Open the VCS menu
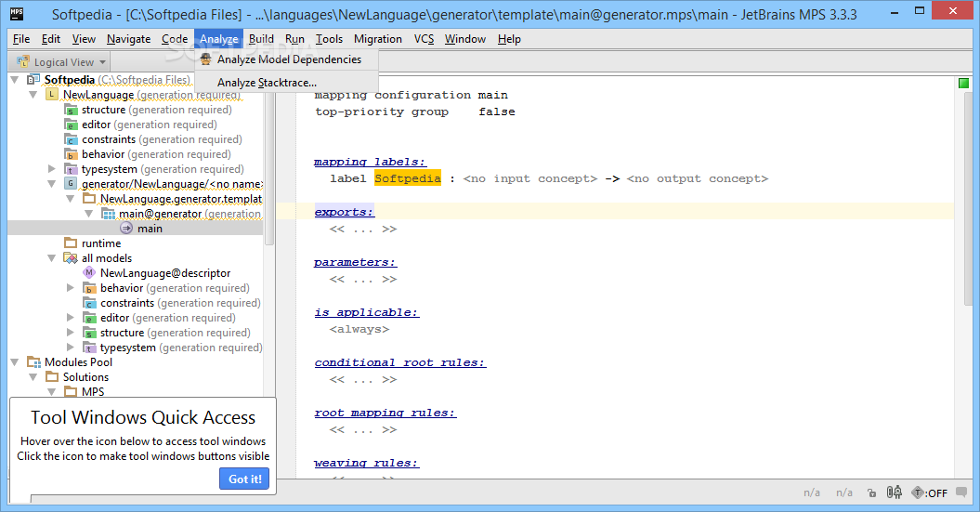 [x=424, y=39]
